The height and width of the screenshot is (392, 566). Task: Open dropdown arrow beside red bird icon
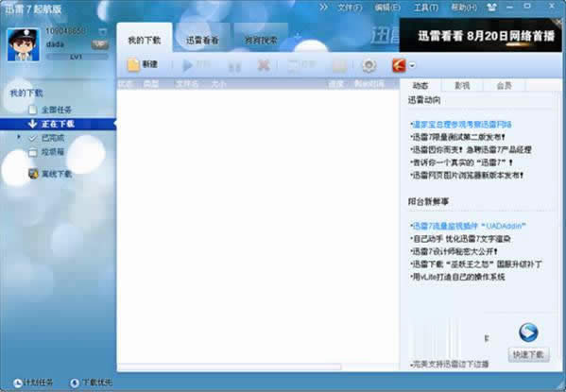coord(412,66)
